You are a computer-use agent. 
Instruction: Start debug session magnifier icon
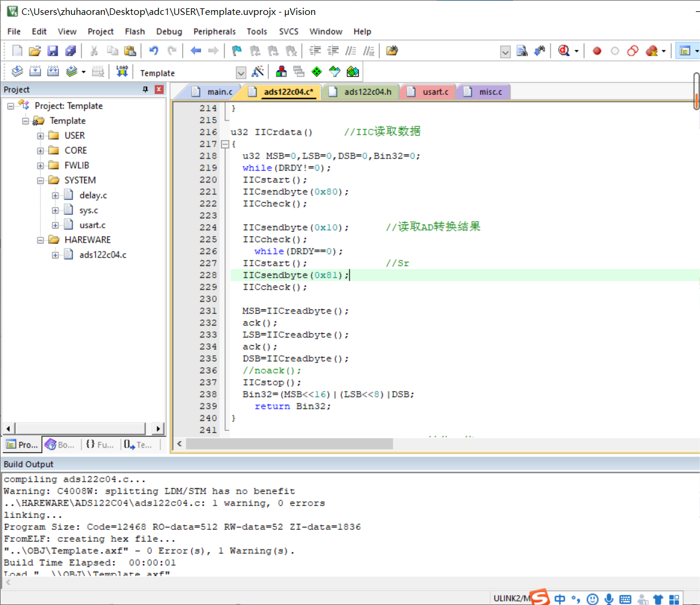(564, 51)
